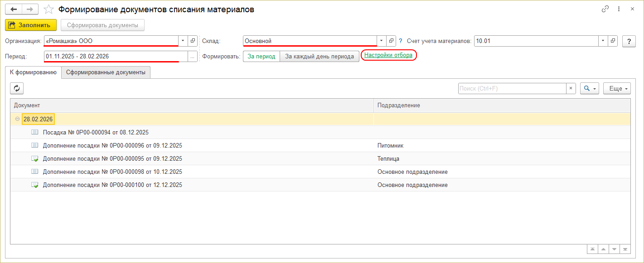Image resolution: width=644 pixels, height=263 pixels.
Task: Copy link to this form icon
Action: tap(605, 9)
